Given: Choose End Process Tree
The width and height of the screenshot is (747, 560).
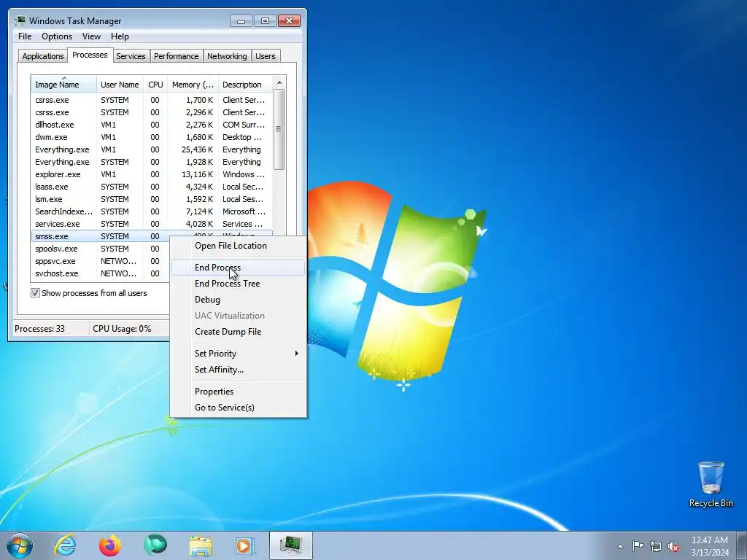Looking at the screenshot, I should click(239, 284).
